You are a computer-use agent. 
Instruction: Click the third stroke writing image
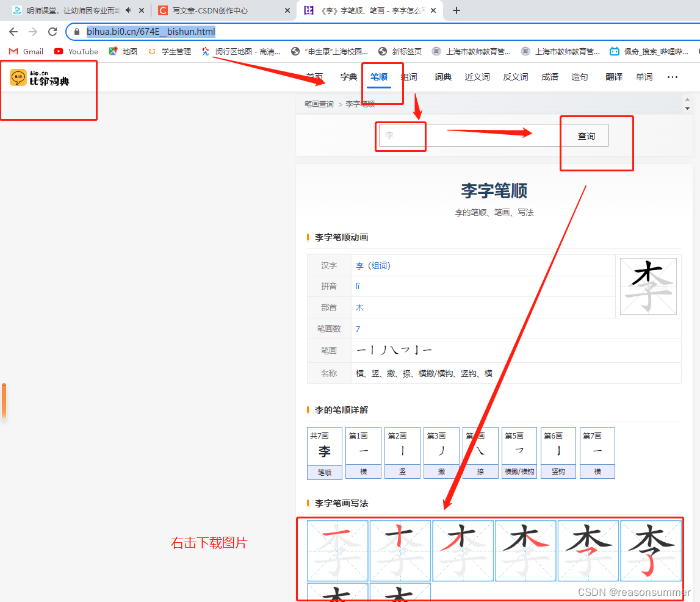(463, 551)
